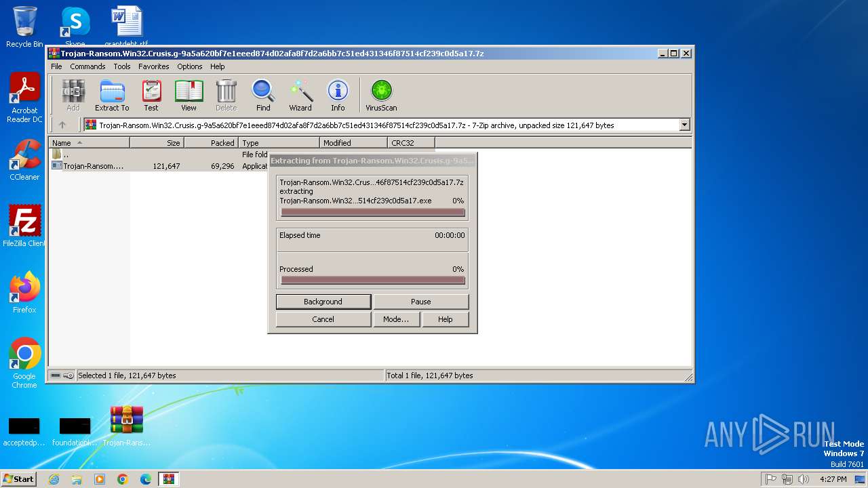Open the Trojan-Rans archive icon on the desktop
868x488 pixels.
(x=127, y=426)
